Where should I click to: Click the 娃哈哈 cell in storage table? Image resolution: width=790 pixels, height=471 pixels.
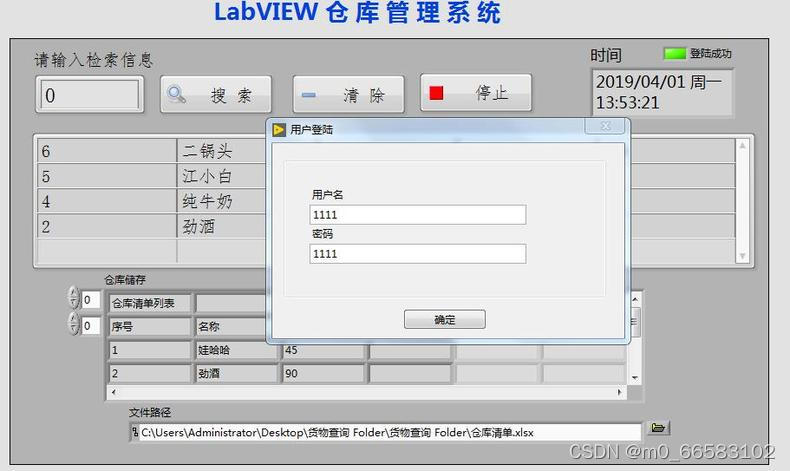coord(236,350)
